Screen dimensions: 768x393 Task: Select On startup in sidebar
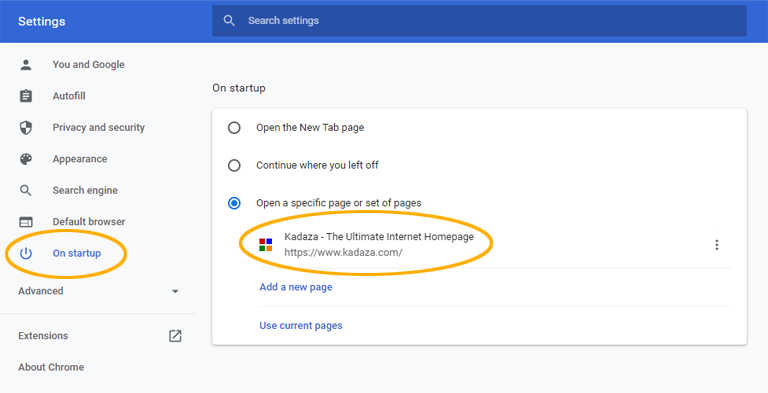[x=76, y=253]
